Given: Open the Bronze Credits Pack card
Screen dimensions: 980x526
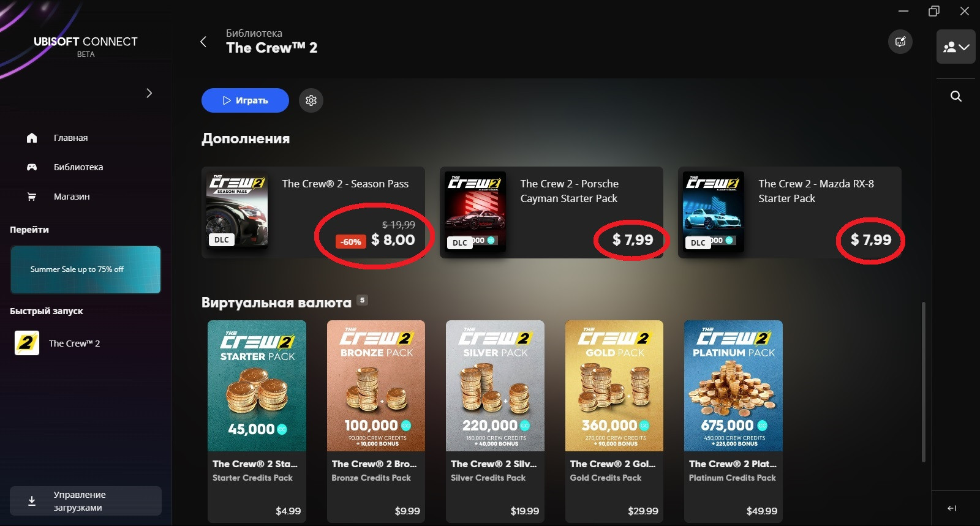Looking at the screenshot, I should [376, 421].
